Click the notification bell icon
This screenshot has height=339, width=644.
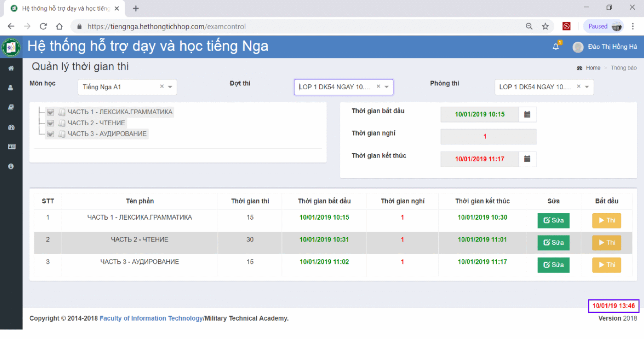556,47
